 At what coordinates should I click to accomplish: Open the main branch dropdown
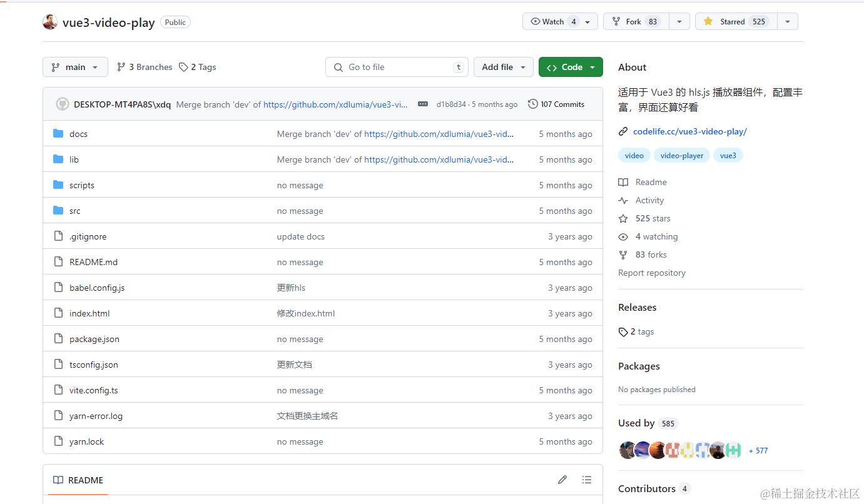click(x=75, y=67)
